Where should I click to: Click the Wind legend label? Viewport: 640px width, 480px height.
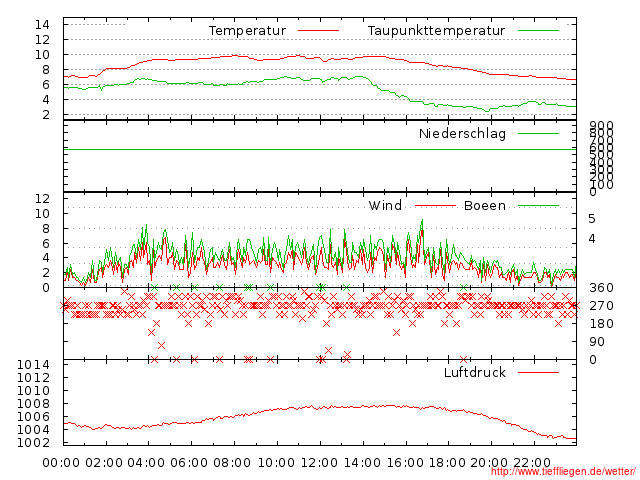tap(385, 205)
